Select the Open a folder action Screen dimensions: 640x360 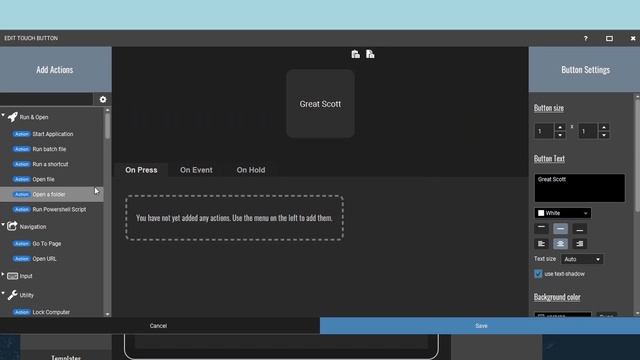click(x=52, y=194)
